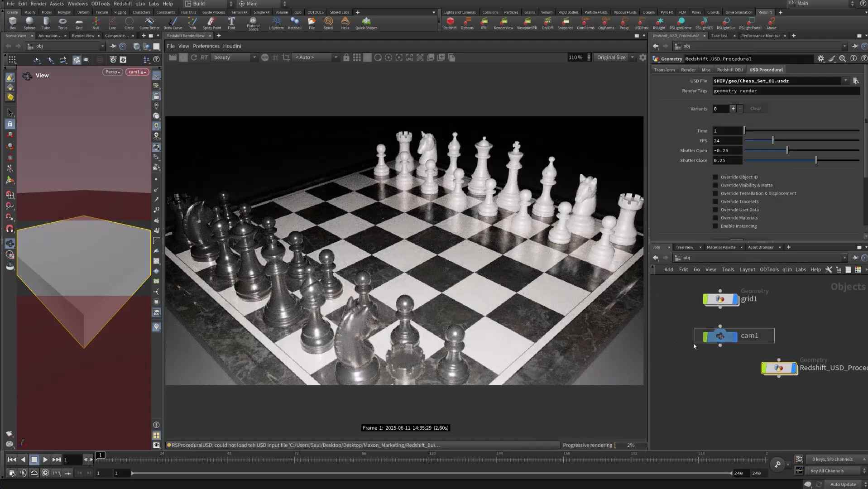Toggle the RenderView crop region icon
The image size is (868, 489).
pyautogui.click(x=286, y=58)
